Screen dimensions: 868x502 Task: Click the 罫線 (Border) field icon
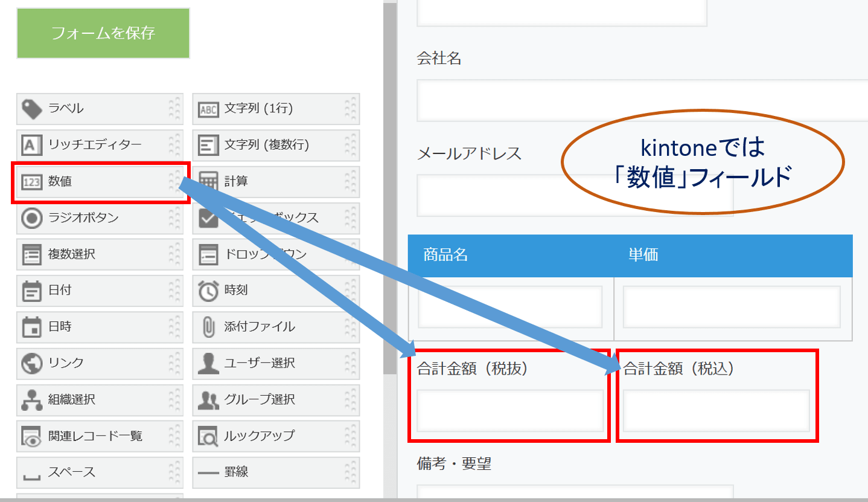[276, 472]
